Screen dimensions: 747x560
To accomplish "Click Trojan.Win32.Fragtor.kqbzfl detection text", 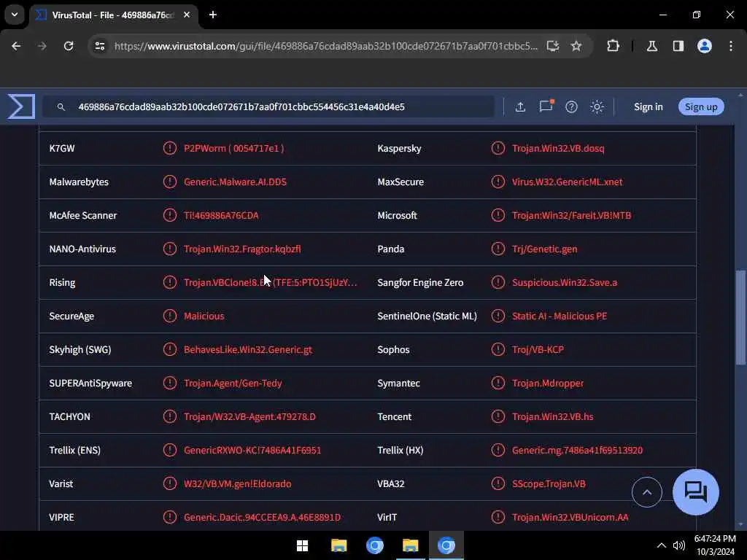I will pyautogui.click(x=242, y=249).
